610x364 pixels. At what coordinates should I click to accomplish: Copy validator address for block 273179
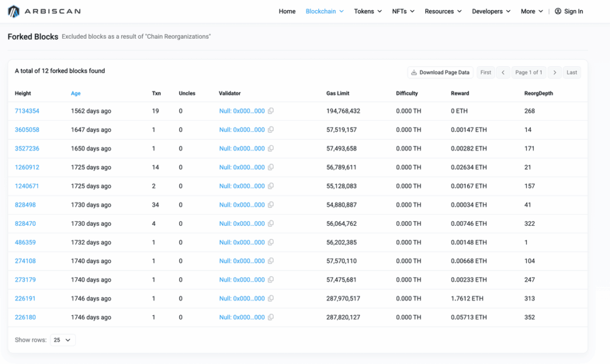(271, 279)
